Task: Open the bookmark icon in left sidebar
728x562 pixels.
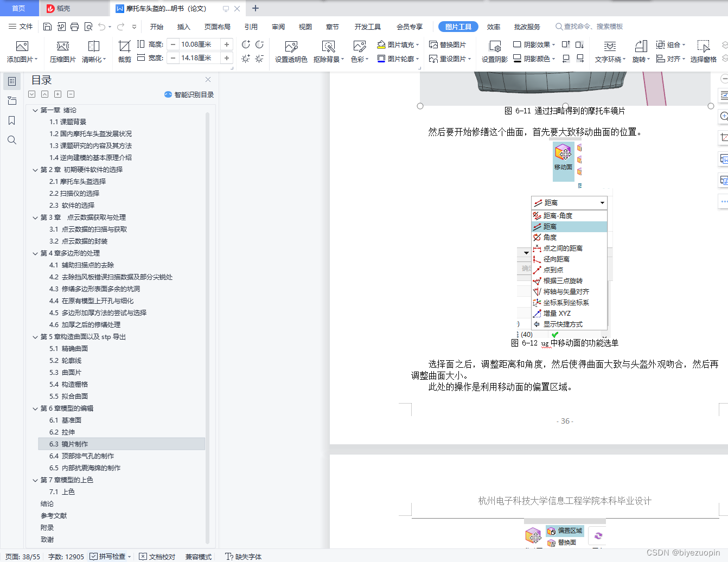Action: pos(12,120)
